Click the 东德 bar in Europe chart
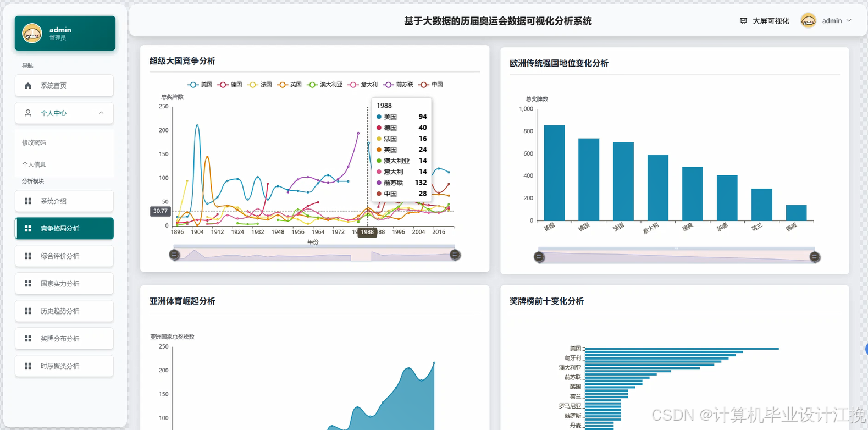 pyautogui.click(x=727, y=198)
